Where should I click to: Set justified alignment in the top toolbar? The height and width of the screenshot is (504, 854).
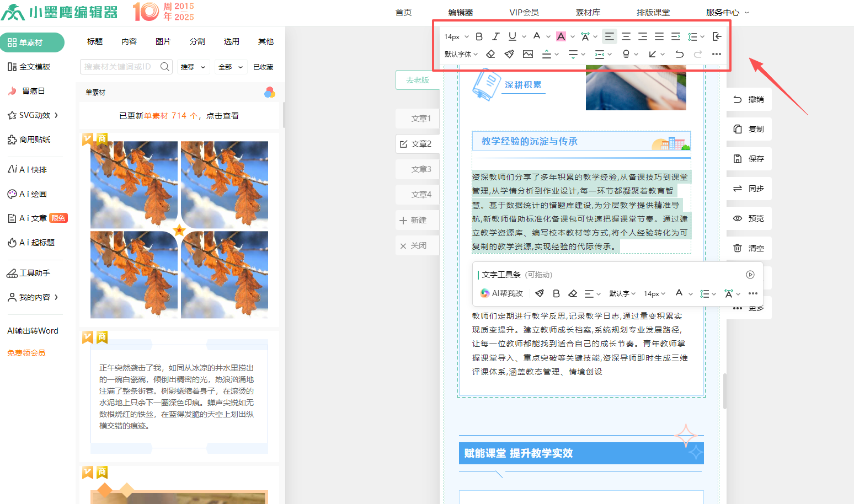(659, 36)
